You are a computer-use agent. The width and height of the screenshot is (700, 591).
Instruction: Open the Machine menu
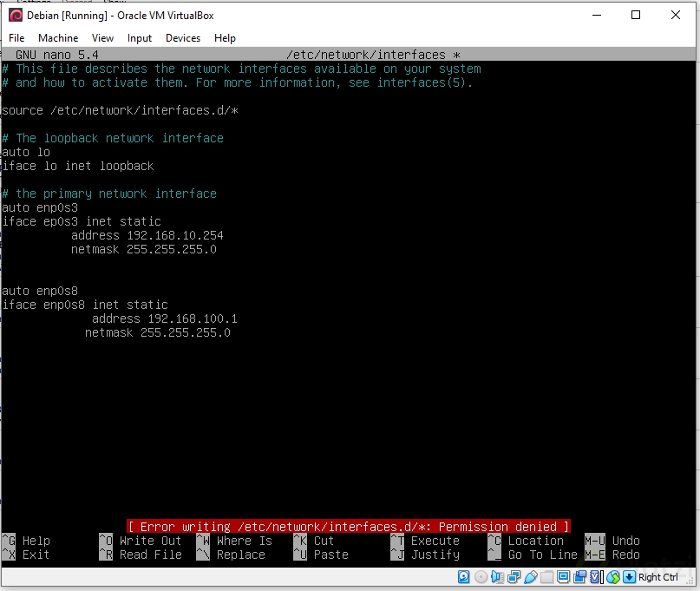[x=58, y=38]
